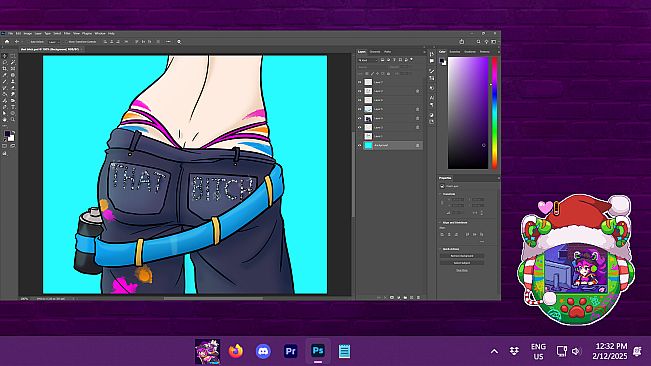The width and height of the screenshot is (651, 366).
Task: Switch to the Channels tab
Action: 375,52
